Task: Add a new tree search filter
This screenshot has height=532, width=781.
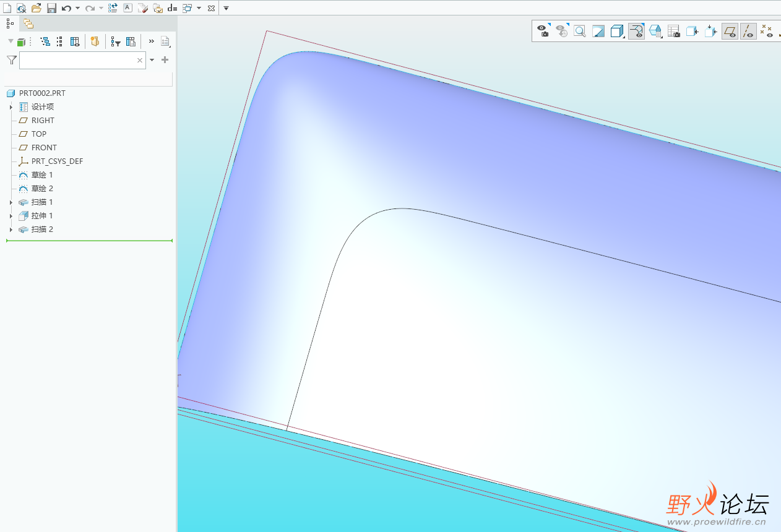Action: pyautogui.click(x=165, y=60)
